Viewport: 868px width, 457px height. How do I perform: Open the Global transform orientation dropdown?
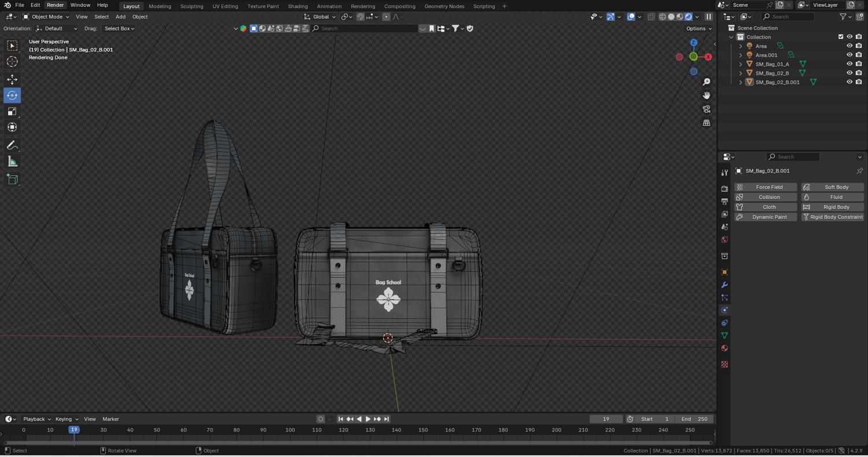pos(320,17)
